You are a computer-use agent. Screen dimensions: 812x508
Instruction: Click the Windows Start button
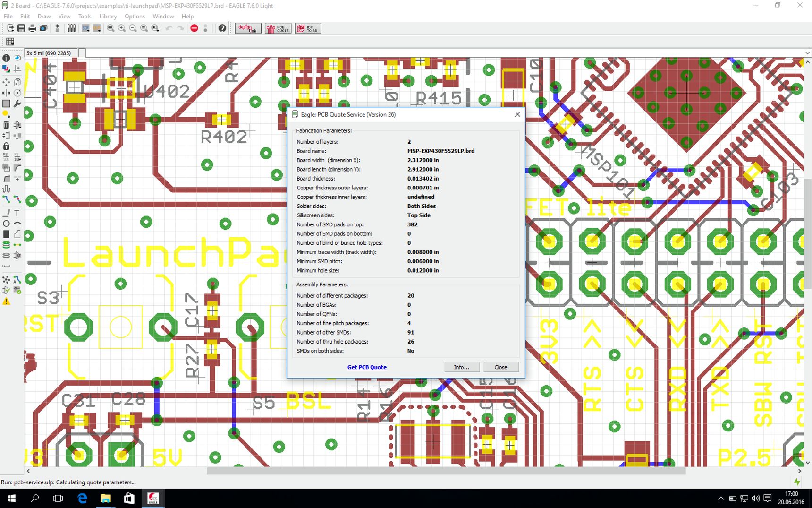(11, 499)
